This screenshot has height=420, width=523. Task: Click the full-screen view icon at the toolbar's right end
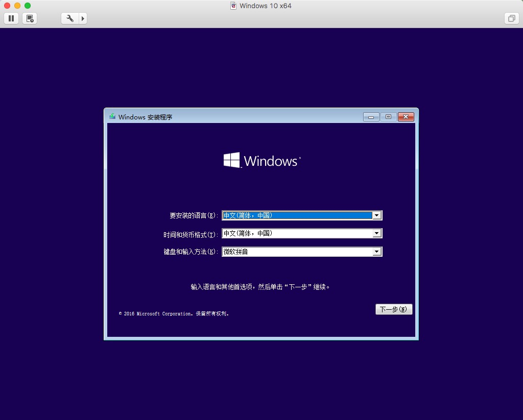pyautogui.click(x=511, y=18)
